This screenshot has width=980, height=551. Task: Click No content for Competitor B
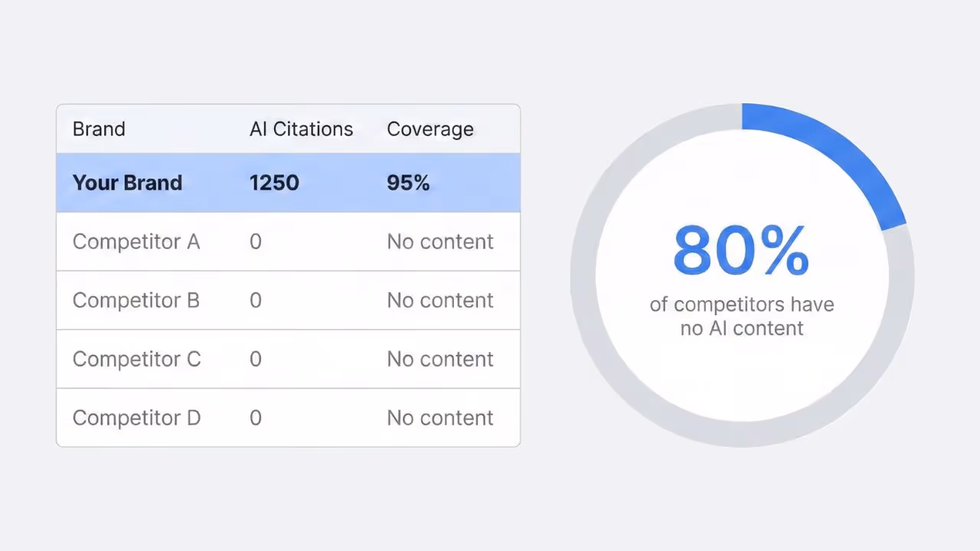click(x=440, y=300)
